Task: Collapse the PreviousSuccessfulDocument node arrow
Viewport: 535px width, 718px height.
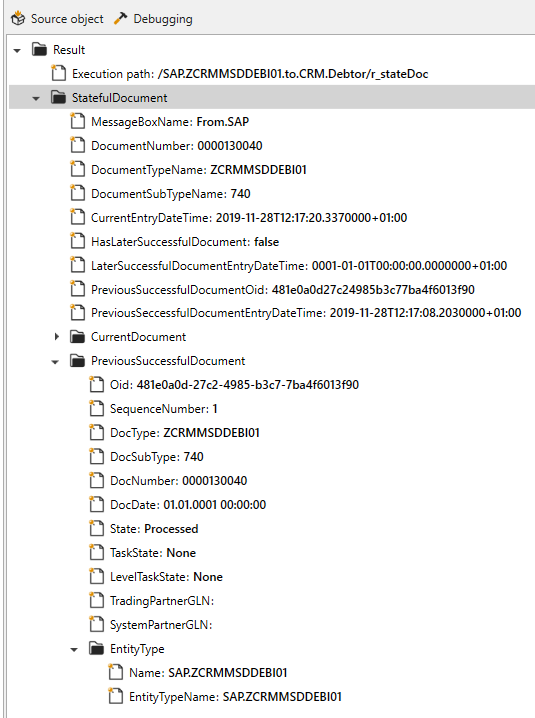Action: (55, 362)
